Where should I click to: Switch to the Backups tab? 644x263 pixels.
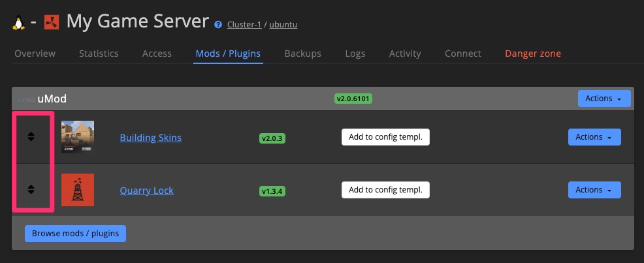coord(302,54)
